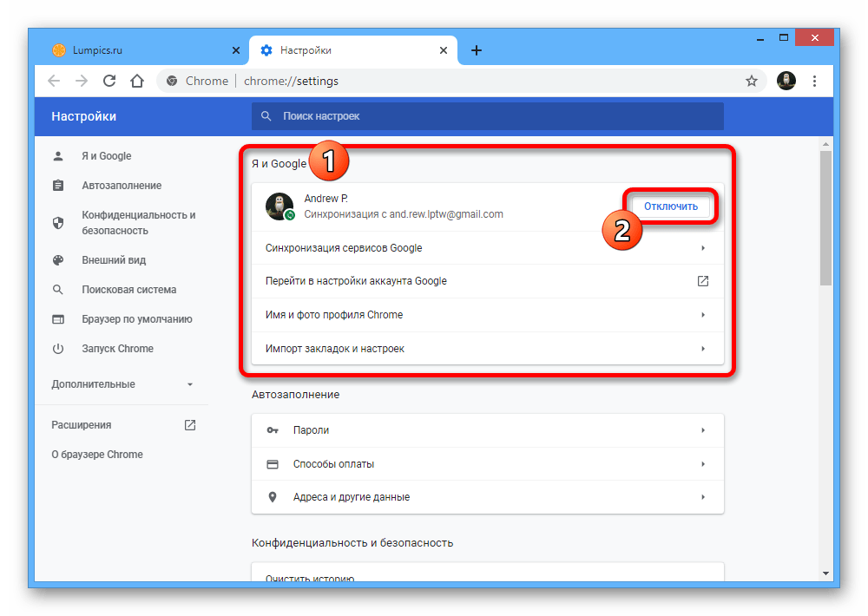This screenshot has width=868, height=616.
Task: Click the reload page icon
Action: point(109,81)
